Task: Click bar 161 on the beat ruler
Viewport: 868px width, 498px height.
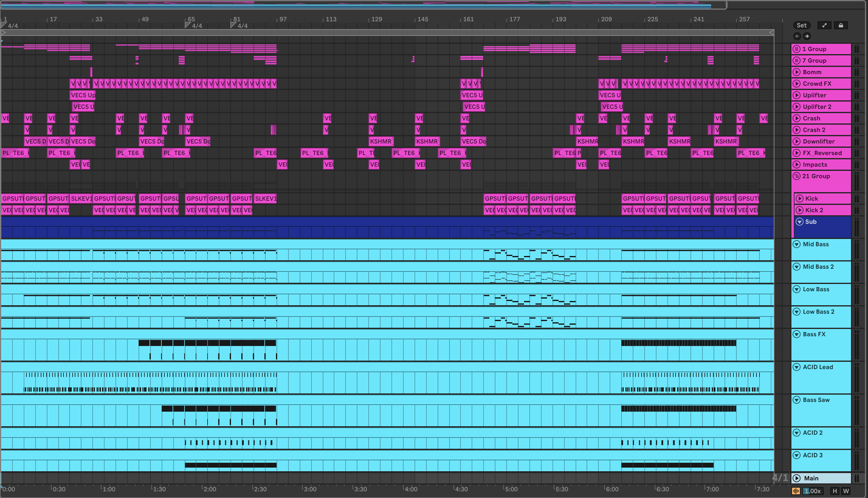Action: tap(468, 19)
